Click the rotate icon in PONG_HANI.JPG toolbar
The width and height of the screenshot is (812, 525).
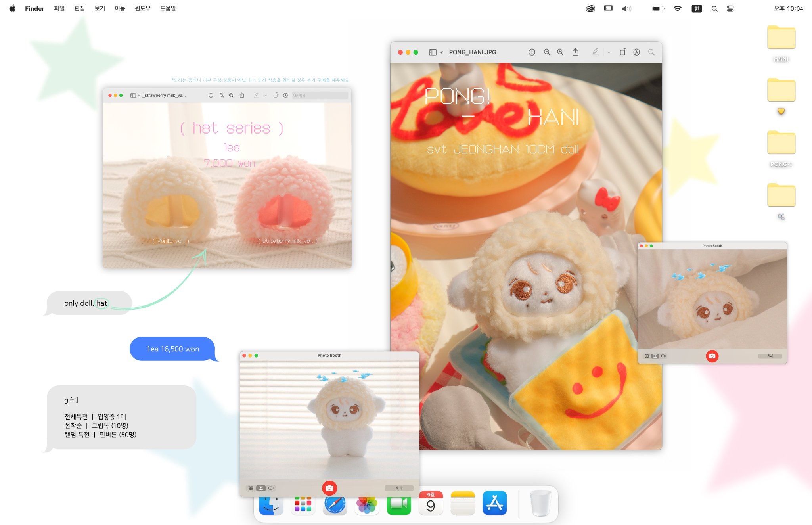click(x=622, y=52)
